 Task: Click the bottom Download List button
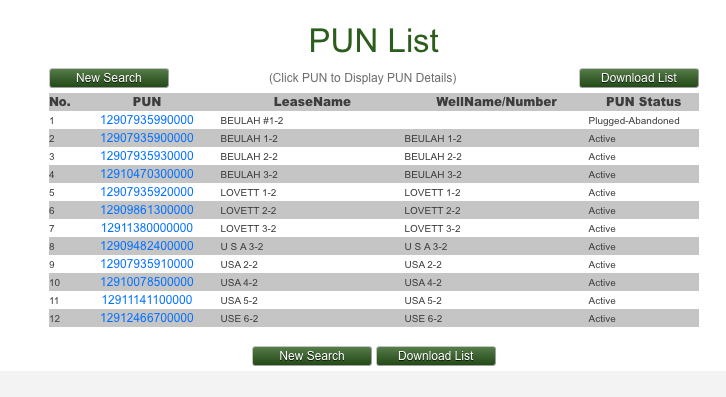click(x=436, y=356)
